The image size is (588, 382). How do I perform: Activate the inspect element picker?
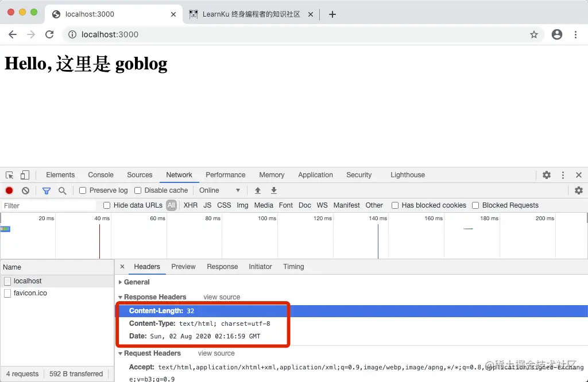coord(9,175)
